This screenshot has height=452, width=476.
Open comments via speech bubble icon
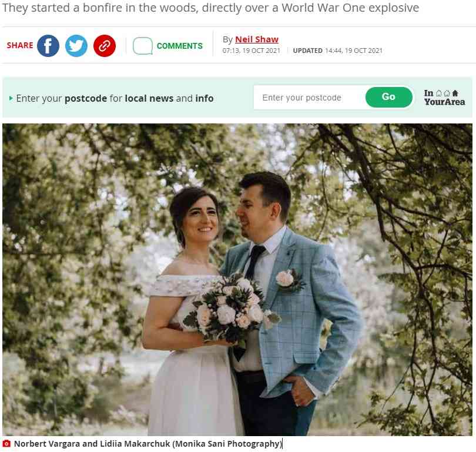[143, 46]
